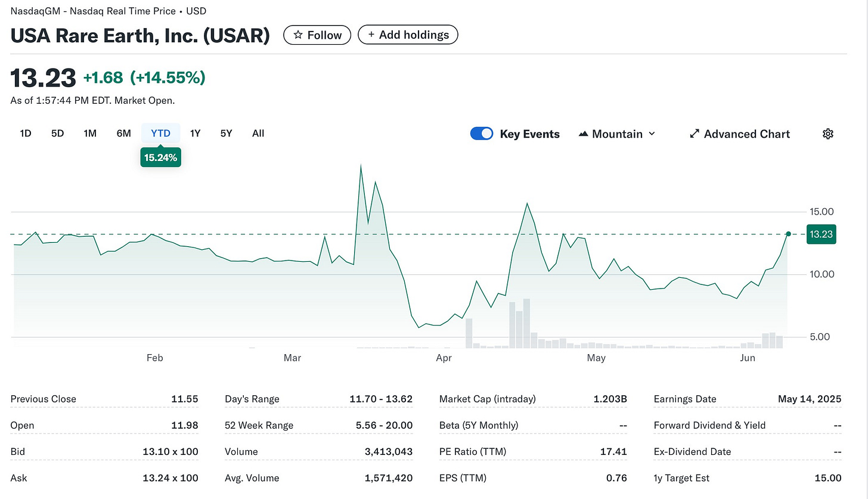The height and width of the screenshot is (499, 868).
Task: Select the YTD time range
Action: pyautogui.click(x=160, y=134)
